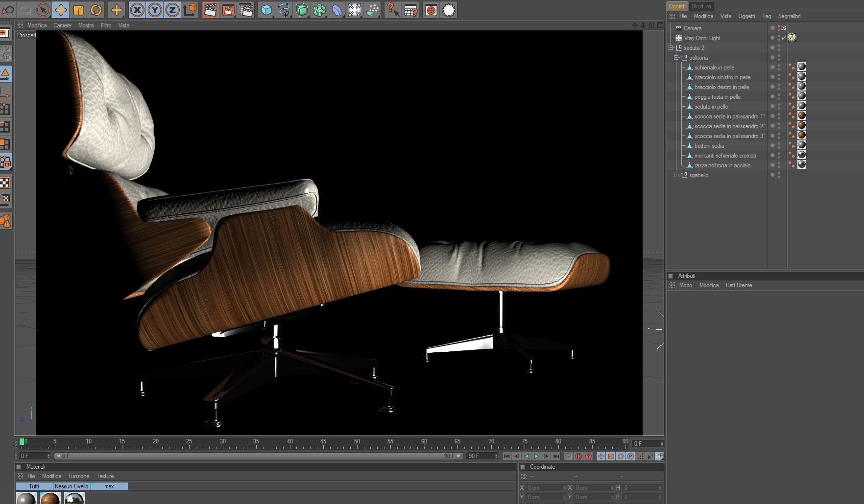Select the Nessun Livello material filter
Viewport: 864px width, 504px height.
pos(72,486)
